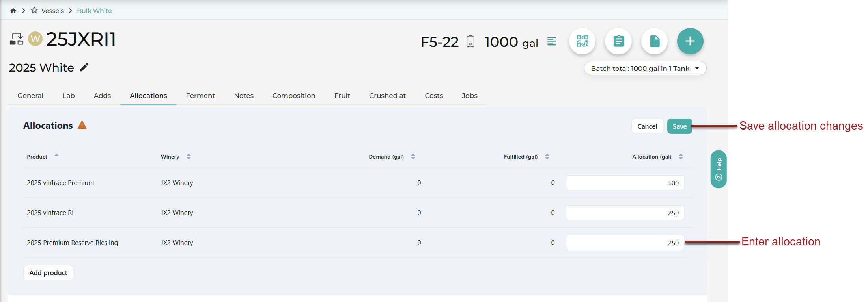Click the favorite star icon in breadcrumb
The image size is (868, 302).
(34, 10)
